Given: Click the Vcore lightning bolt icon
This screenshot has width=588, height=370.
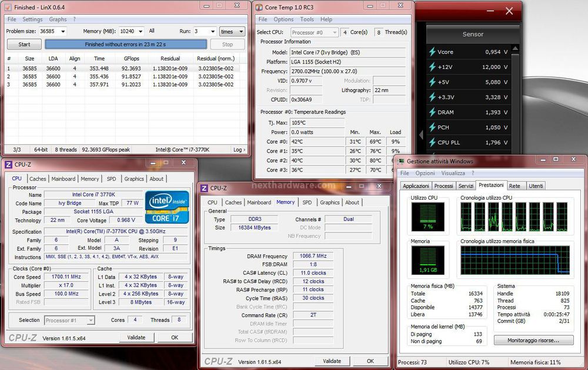Looking at the screenshot, I should pos(432,52).
